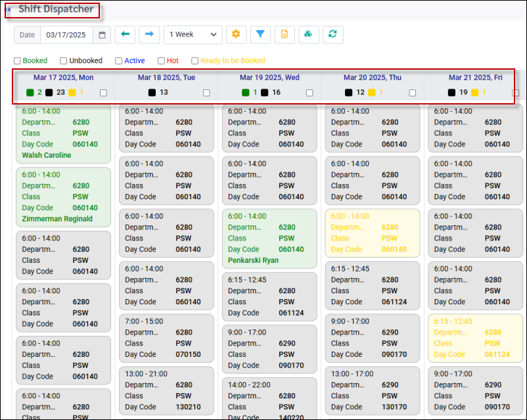Screen dimensions: 527x420
Task: Enable the Hot filter checkbox
Action: [161, 61]
